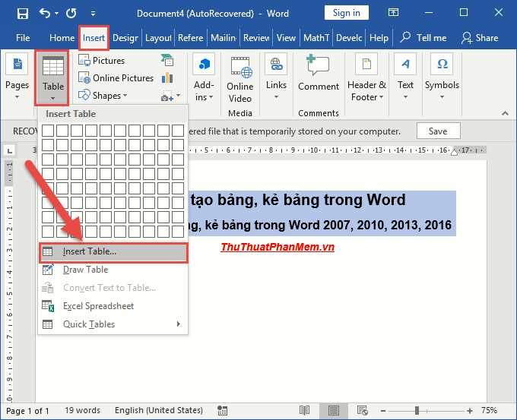517x420 pixels.
Task: Expand the Symbols dropdown
Action: point(442,77)
